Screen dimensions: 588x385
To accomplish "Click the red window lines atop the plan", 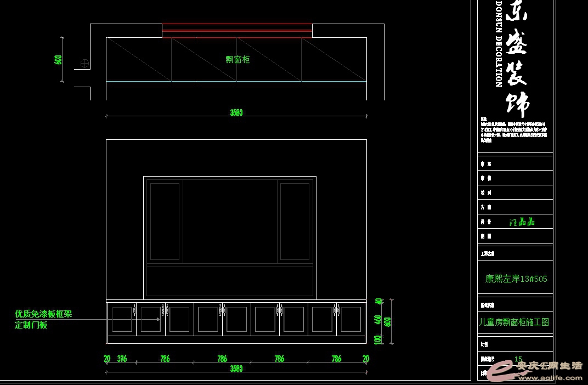I will tap(237, 30).
